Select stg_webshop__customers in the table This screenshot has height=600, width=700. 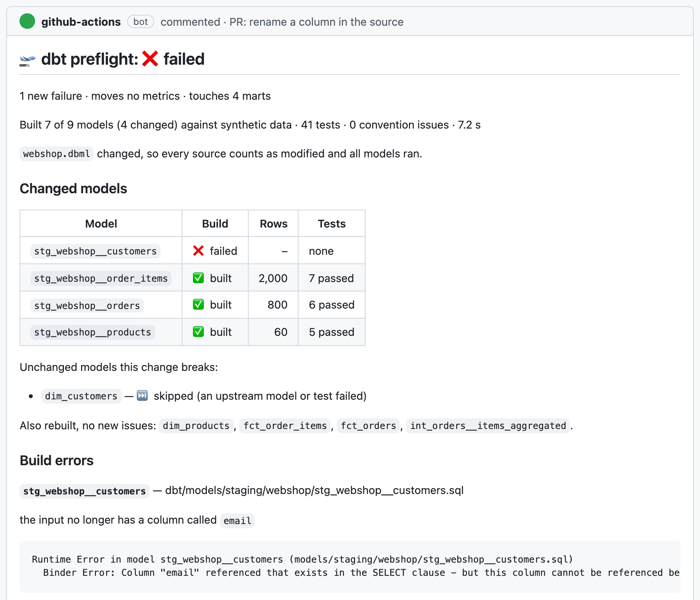95,251
